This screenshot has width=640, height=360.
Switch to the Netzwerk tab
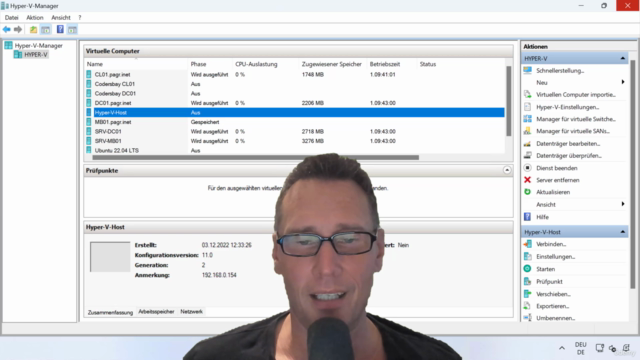[x=191, y=311]
